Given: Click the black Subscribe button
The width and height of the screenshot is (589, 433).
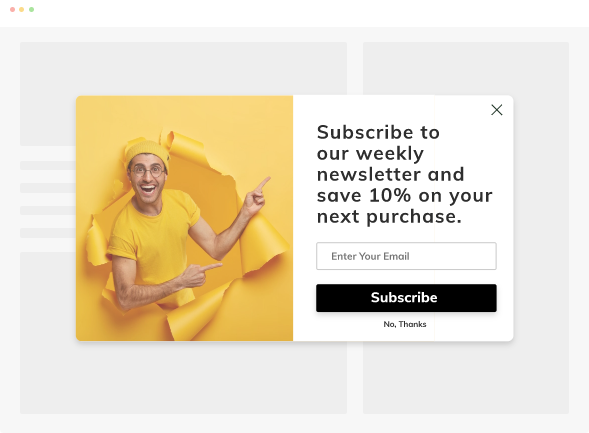Looking at the screenshot, I should (x=406, y=298).
